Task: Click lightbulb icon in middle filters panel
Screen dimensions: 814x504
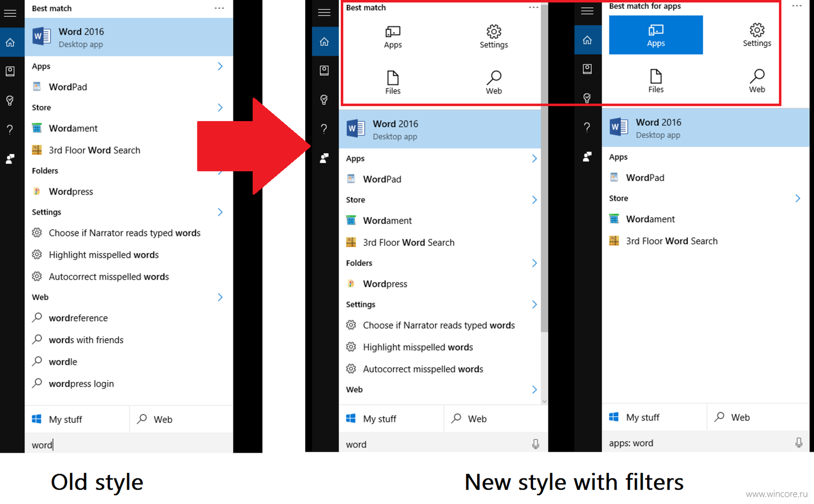Action: click(x=324, y=100)
